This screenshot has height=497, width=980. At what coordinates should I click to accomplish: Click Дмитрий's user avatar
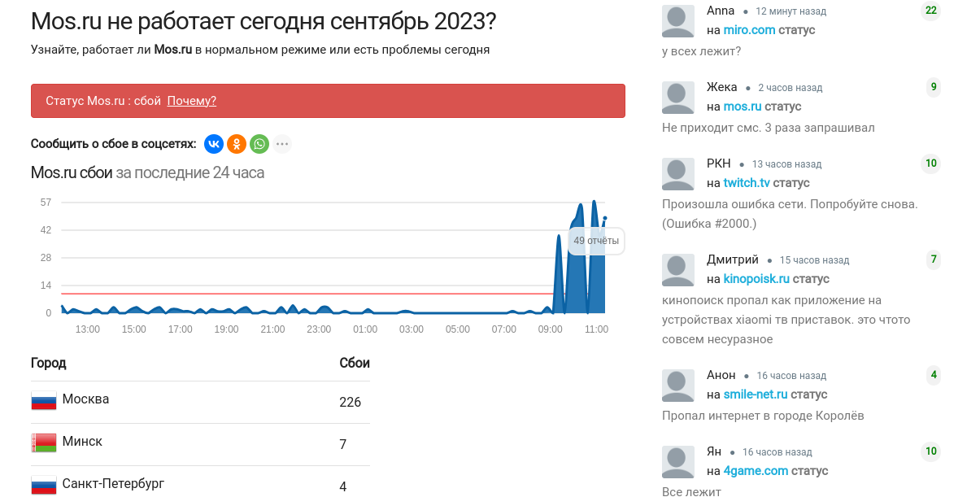[x=678, y=270]
